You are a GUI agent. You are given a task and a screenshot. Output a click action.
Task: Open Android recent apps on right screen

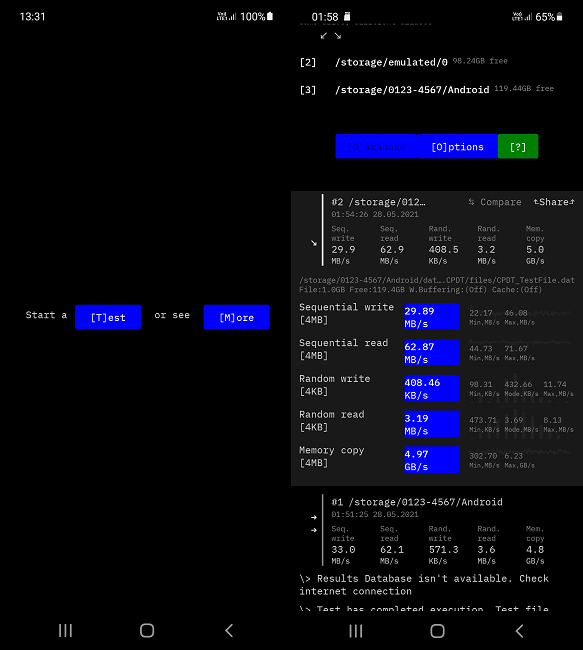point(356,631)
